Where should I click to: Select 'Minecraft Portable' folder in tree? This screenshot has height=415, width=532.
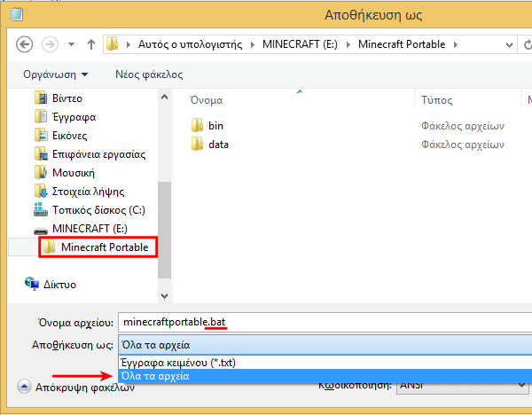click(x=105, y=247)
